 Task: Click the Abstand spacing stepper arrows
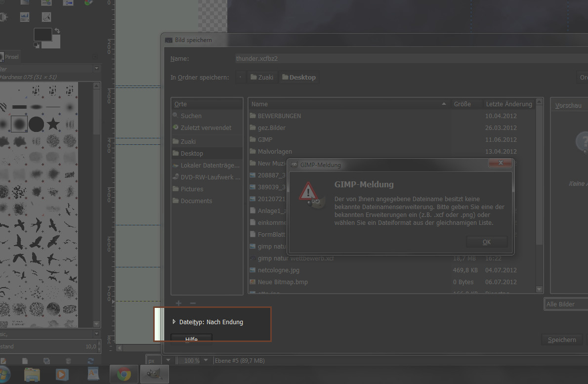99,346
